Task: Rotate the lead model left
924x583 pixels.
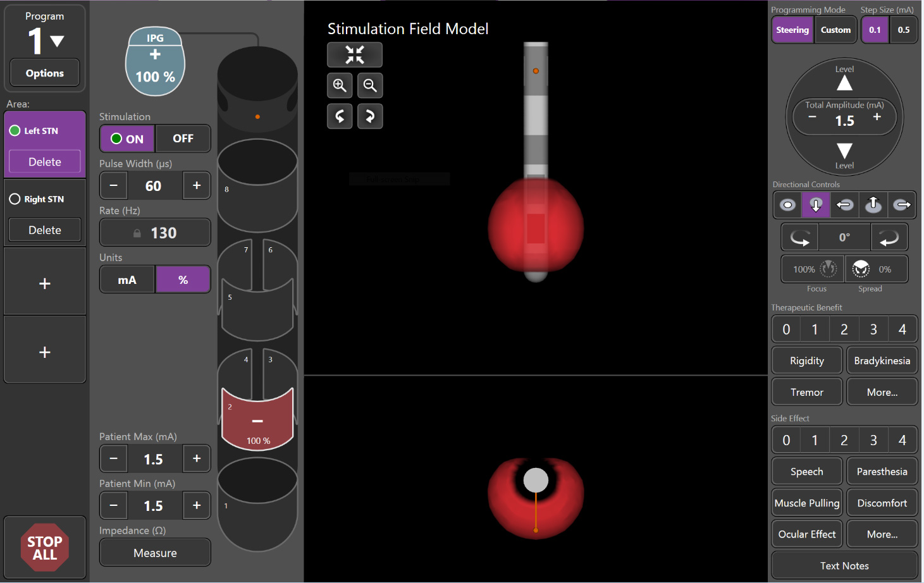Action: [x=340, y=116]
